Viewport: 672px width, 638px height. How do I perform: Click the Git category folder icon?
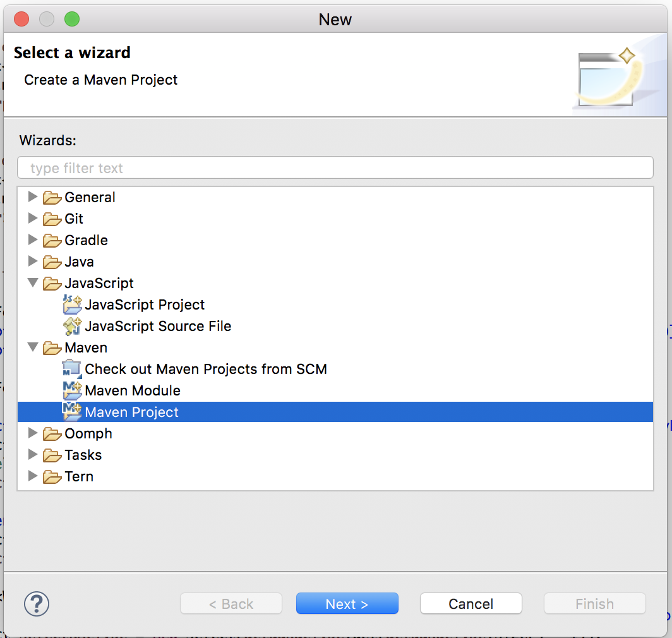coord(52,219)
